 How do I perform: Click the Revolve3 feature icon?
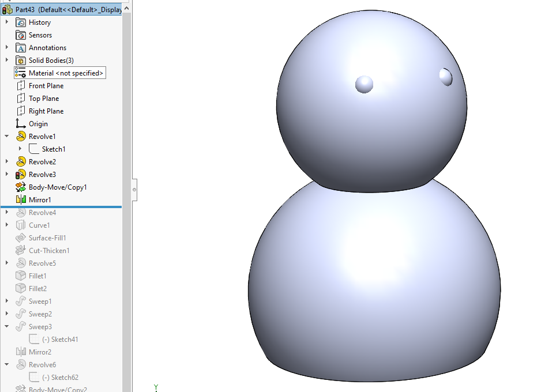point(21,175)
